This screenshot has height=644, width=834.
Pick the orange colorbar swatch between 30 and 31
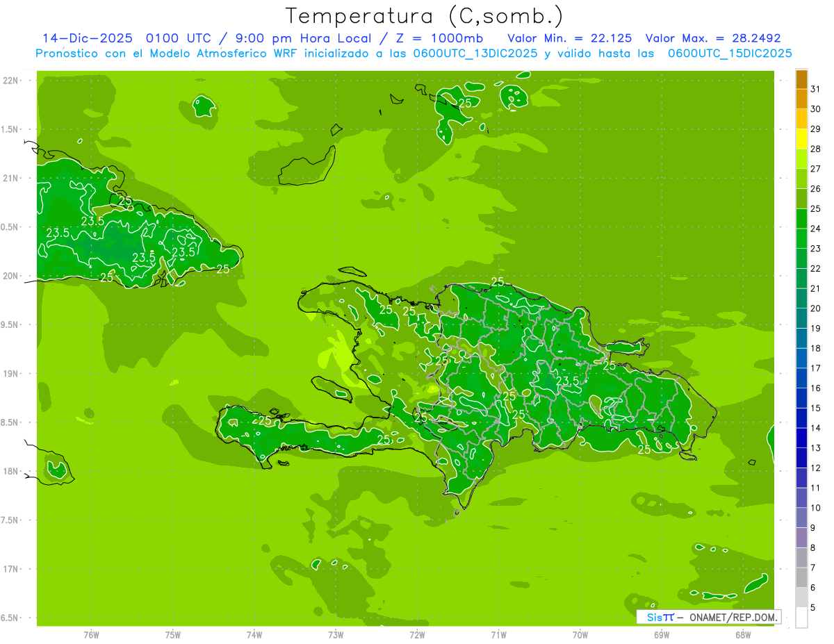tap(801, 99)
